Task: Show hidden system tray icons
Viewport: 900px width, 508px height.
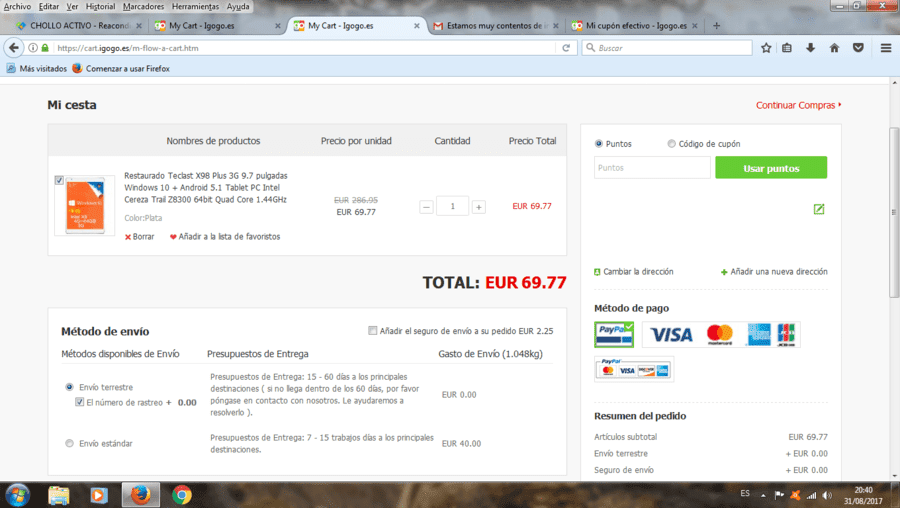Action: [x=763, y=495]
